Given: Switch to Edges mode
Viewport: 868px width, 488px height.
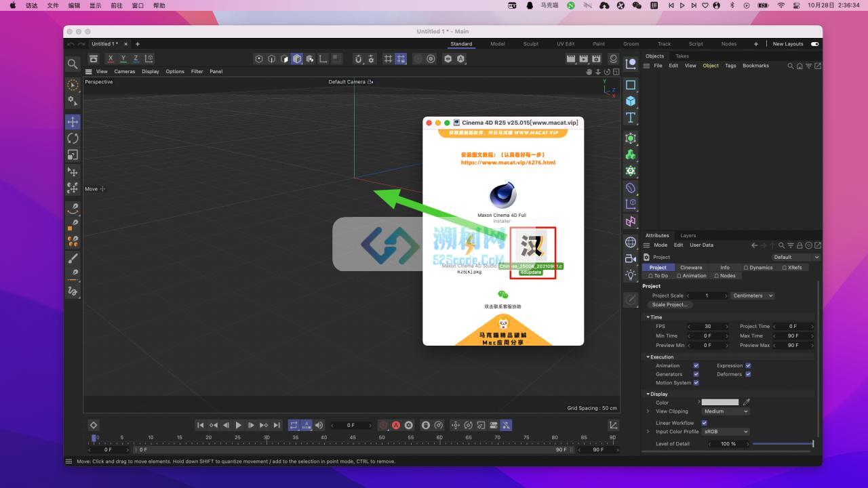Looking at the screenshot, I should [272, 59].
